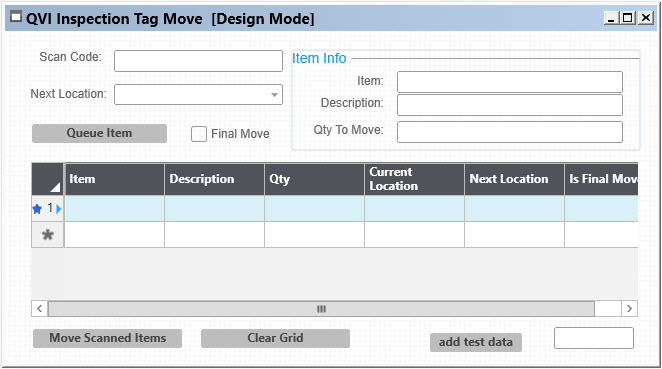Click the Qty To Move text field

[x=510, y=132]
